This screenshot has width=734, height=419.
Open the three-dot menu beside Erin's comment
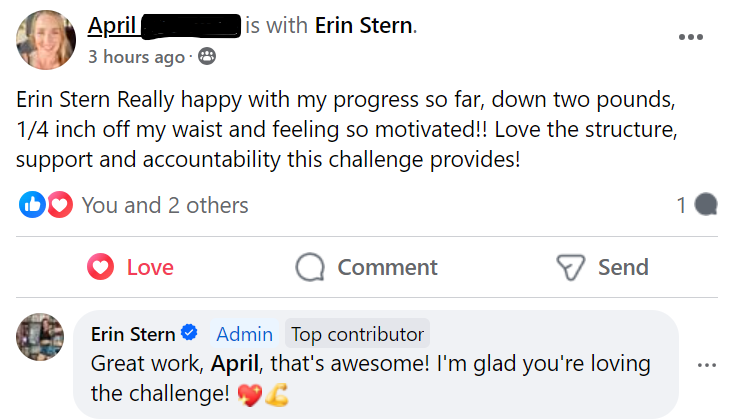coord(707,365)
